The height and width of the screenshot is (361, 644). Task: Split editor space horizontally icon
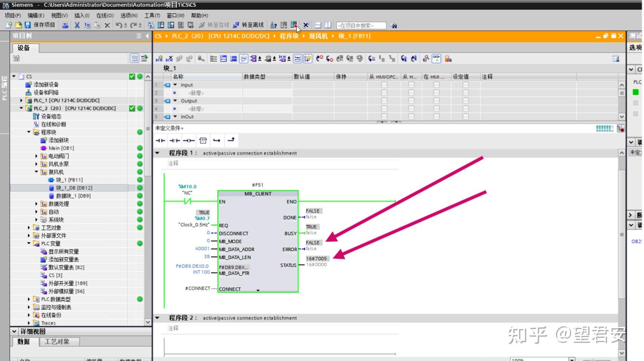point(318,25)
